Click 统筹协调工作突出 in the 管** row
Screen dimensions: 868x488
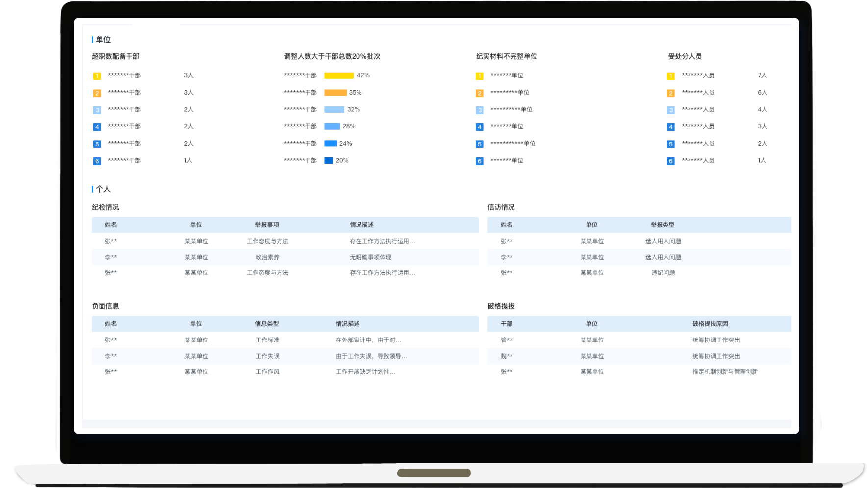coord(716,340)
